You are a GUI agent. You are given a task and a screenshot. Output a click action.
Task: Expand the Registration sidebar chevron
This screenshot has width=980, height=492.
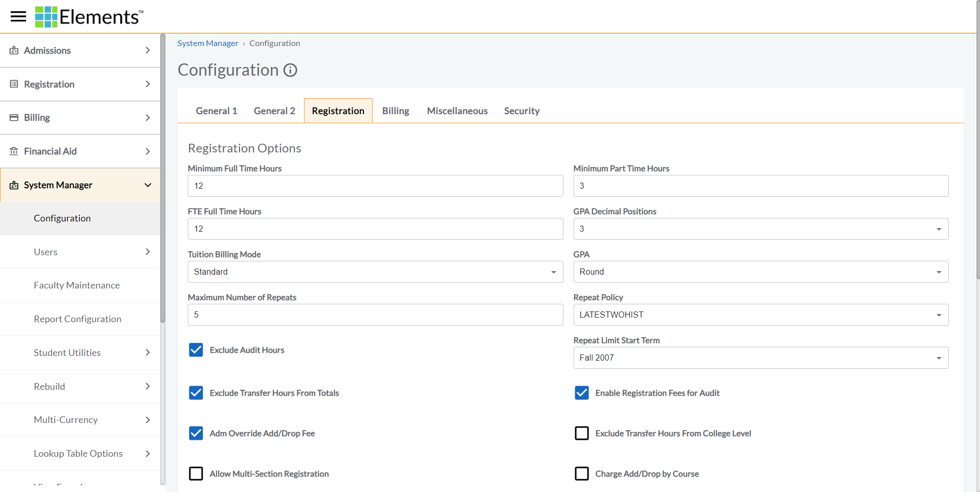pyautogui.click(x=147, y=84)
